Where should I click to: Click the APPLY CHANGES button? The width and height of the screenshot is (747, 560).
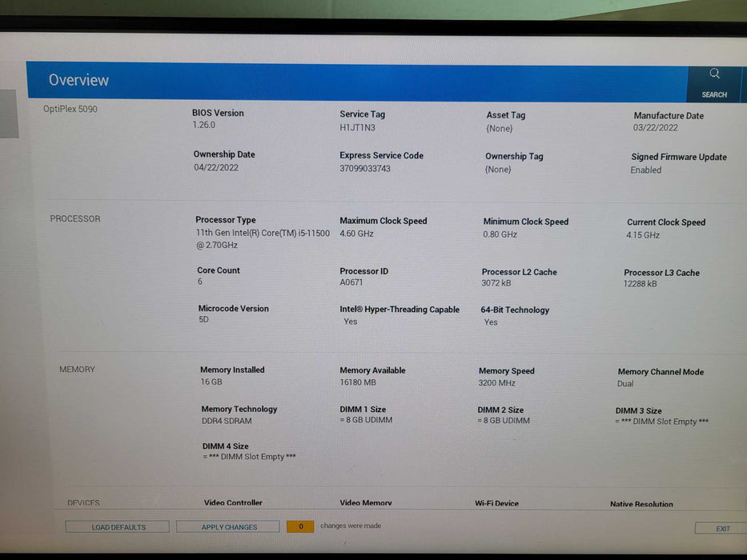point(227,526)
